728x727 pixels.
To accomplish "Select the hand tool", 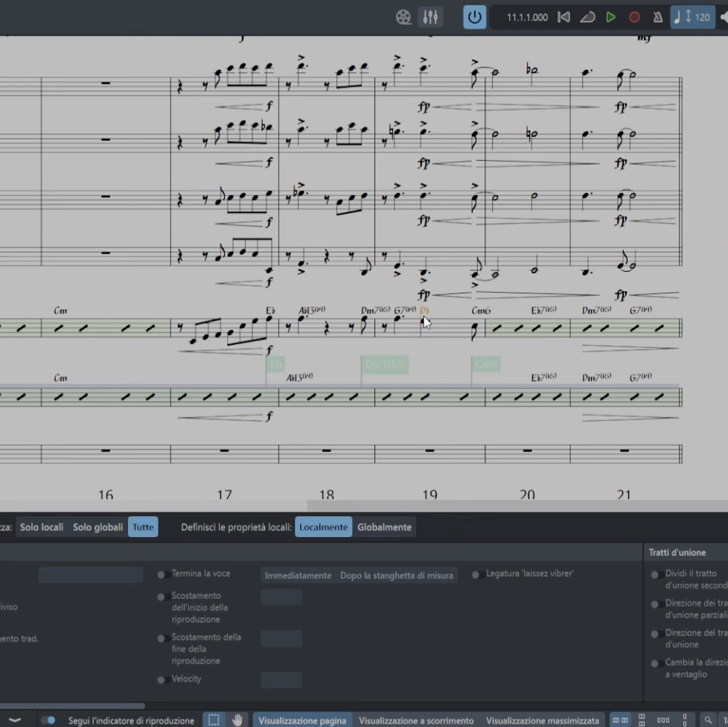I will coord(237,720).
